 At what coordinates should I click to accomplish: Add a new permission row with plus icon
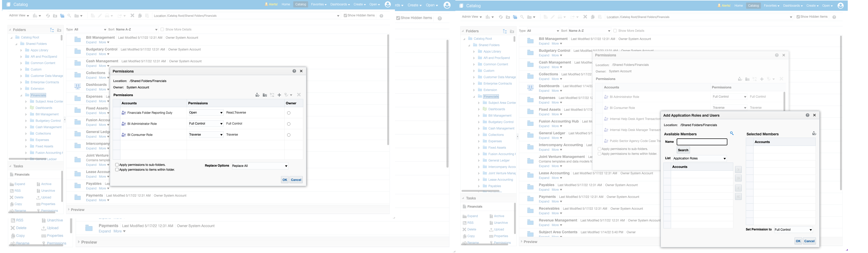point(279,95)
